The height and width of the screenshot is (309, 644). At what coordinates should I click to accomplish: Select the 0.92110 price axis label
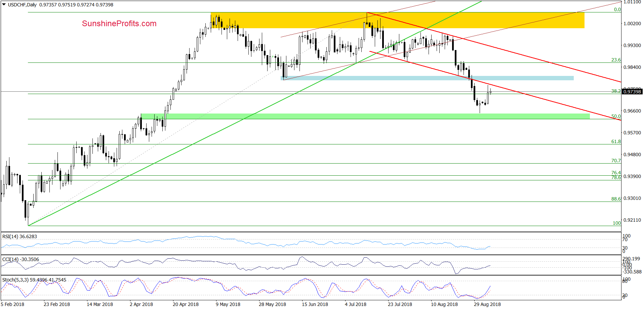pyautogui.click(x=632, y=220)
